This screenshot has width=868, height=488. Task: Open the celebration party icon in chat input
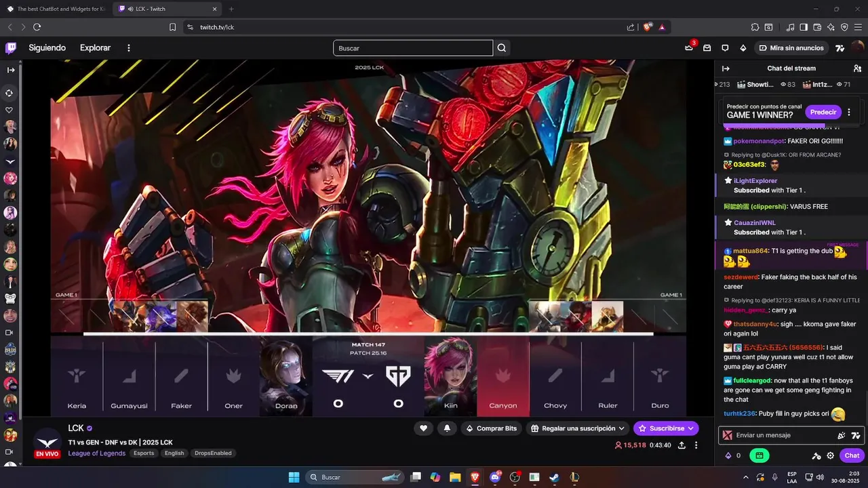842,435
